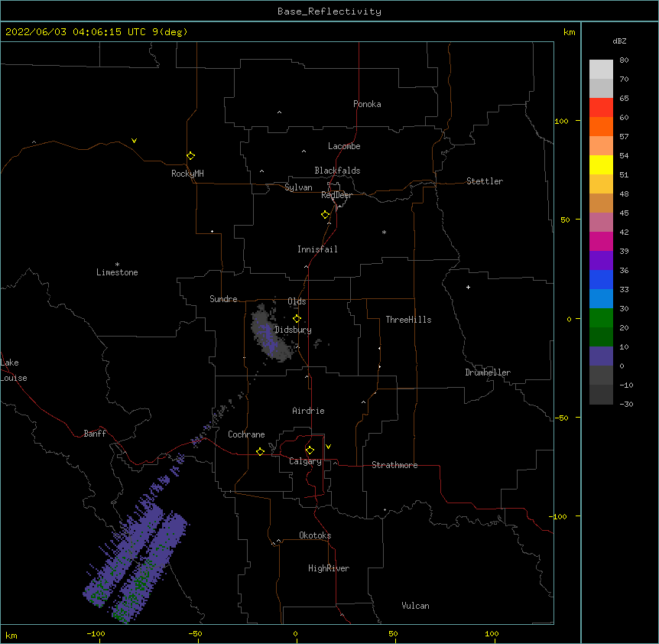Click the Strathmore label
This screenshot has height=644, width=659.
394,465
